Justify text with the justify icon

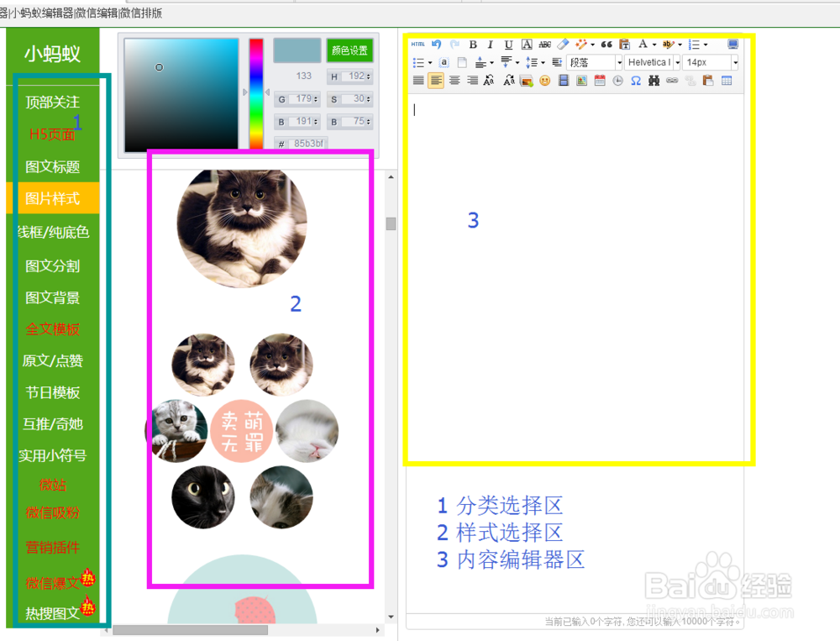(x=418, y=81)
